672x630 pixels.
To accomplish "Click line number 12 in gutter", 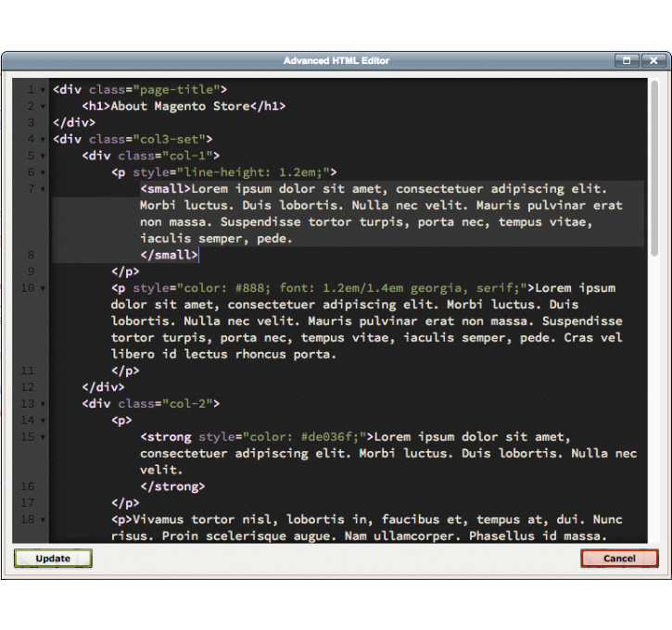I will 28,387.
